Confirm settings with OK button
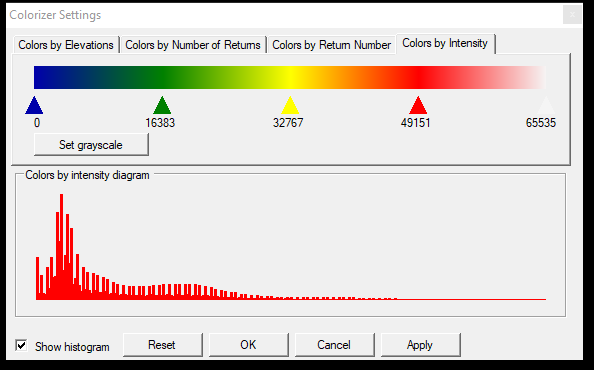The height and width of the screenshot is (370, 594). coord(249,345)
